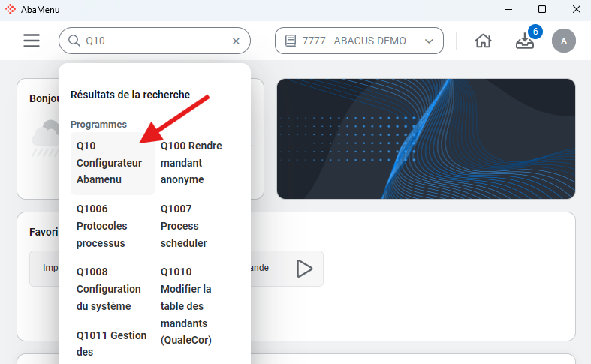The height and width of the screenshot is (364, 591).
Task: Select Q100 Rendre mandant anonyme
Action: click(x=192, y=163)
